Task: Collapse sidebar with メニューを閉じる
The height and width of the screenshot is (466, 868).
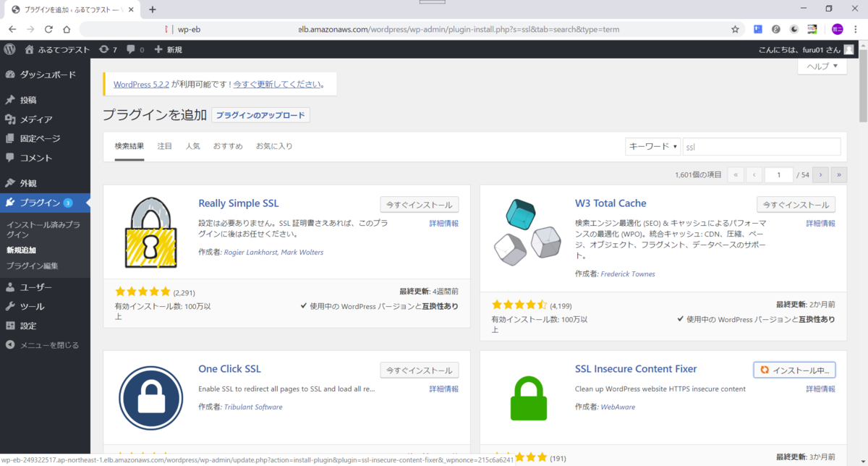Action: (x=45, y=345)
